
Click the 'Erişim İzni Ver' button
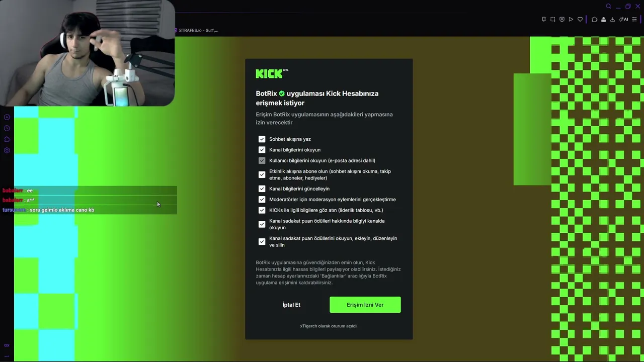(365, 305)
